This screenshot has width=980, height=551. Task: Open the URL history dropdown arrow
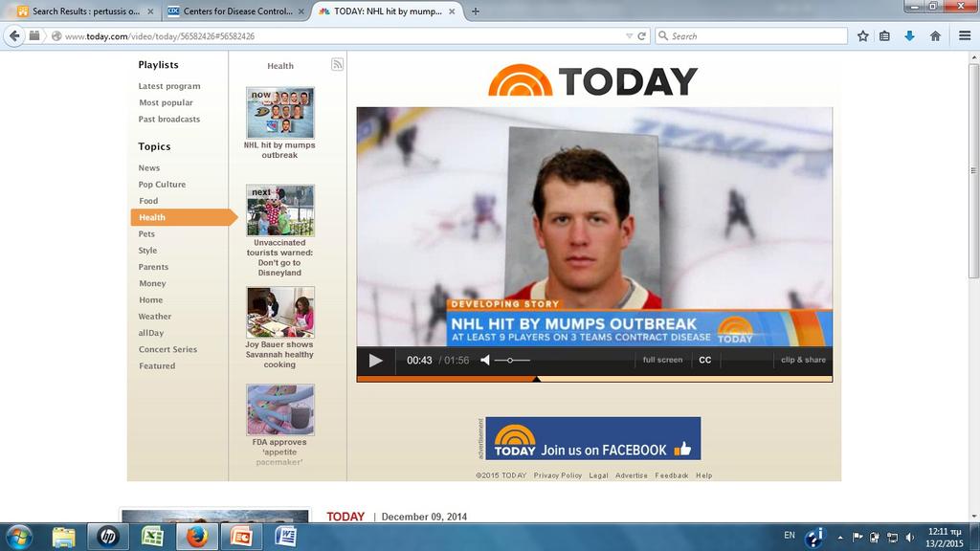(630, 36)
